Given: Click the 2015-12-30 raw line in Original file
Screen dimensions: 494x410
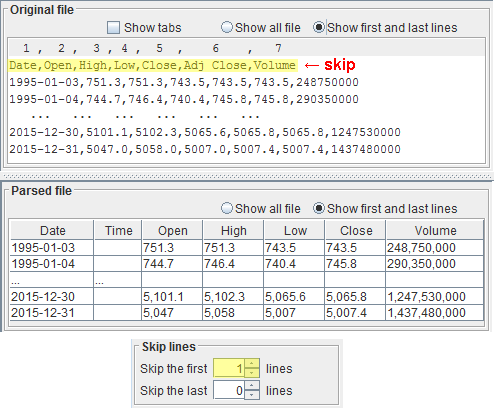Looking at the screenshot, I should coord(205,132).
